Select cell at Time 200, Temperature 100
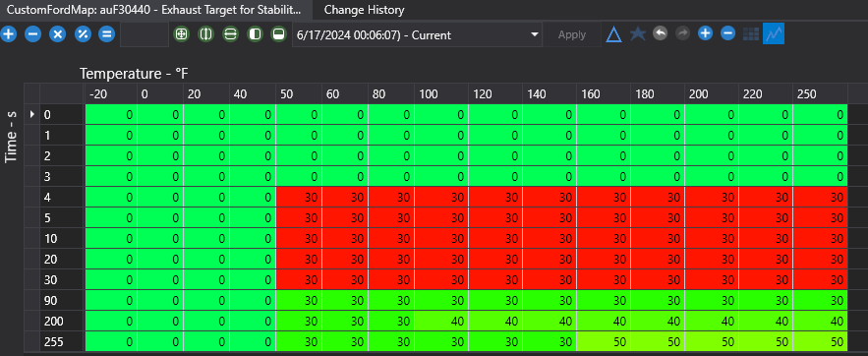This screenshot has width=868, height=356. click(x=441, y=322)
